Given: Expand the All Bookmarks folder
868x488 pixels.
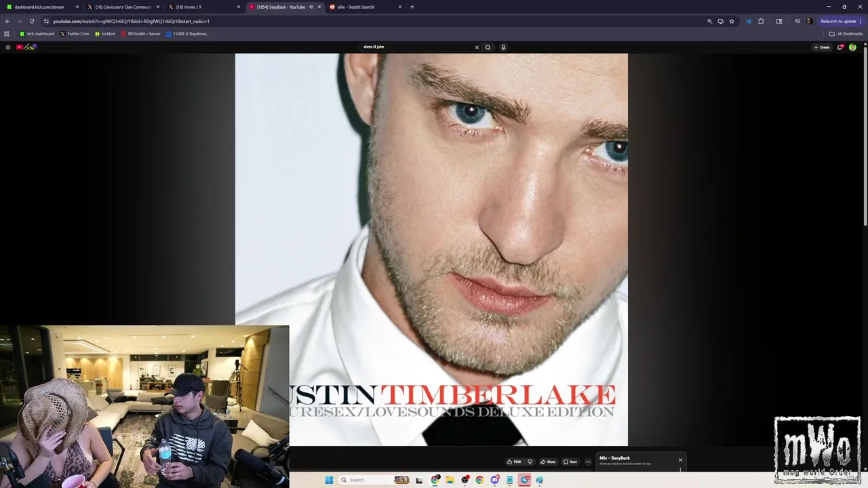Looking at the screenshot, I should click(x=846, y=34).
